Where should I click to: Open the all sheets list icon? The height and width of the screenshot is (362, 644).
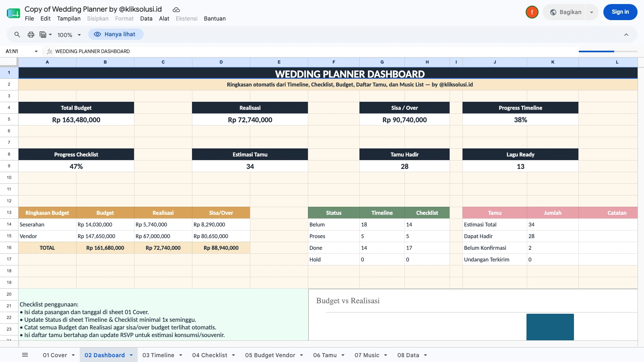25,355
